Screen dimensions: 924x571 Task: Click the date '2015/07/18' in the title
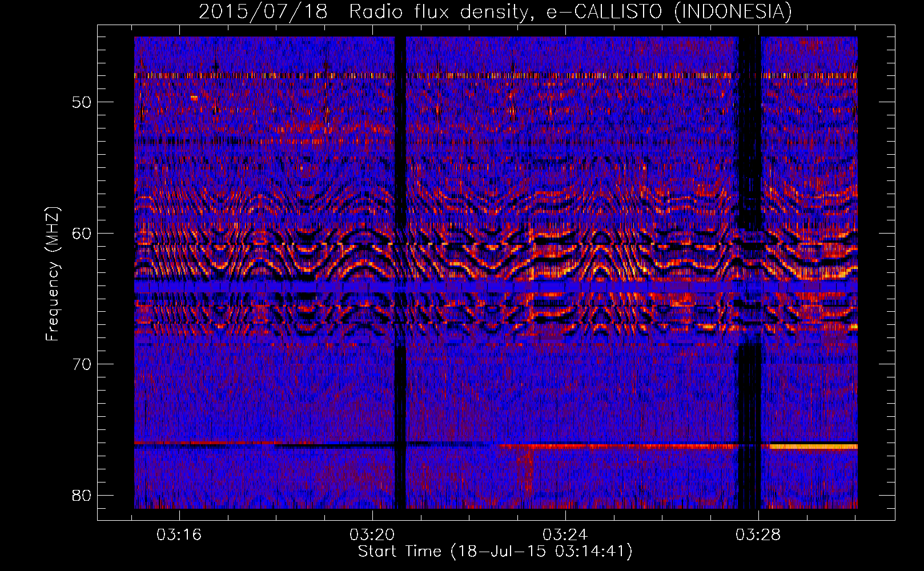[263, 11]
